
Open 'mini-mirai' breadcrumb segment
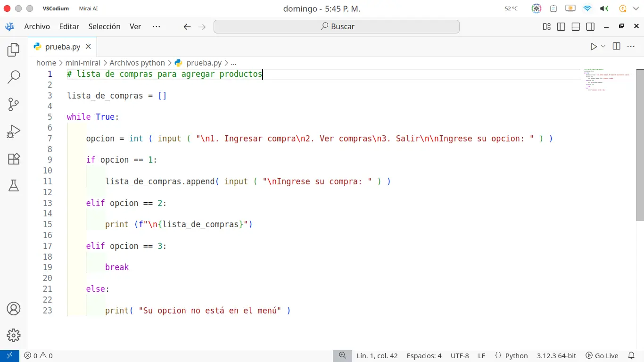point(83,63)
